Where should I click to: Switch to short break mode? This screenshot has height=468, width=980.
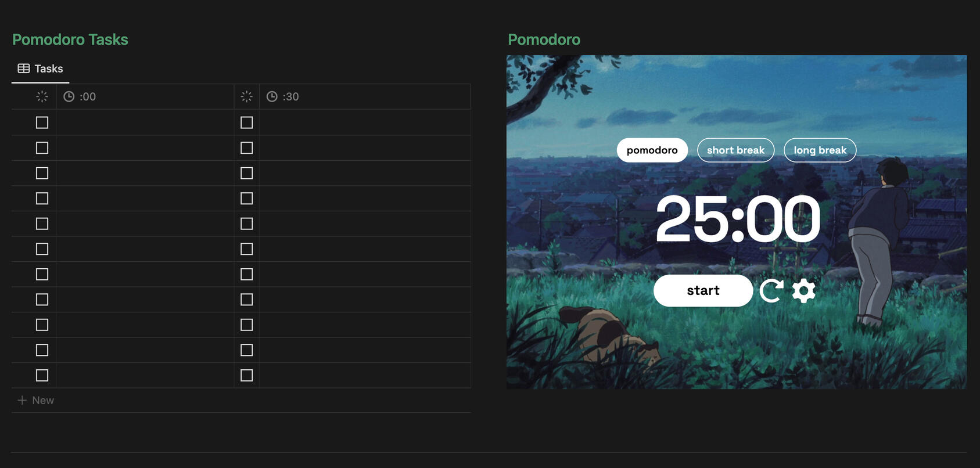[x=735, y=150]
